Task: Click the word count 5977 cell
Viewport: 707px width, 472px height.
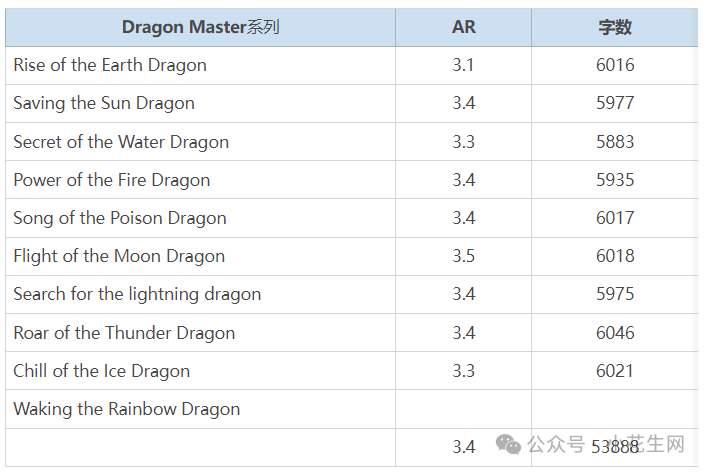Action: tap(615, 103)
